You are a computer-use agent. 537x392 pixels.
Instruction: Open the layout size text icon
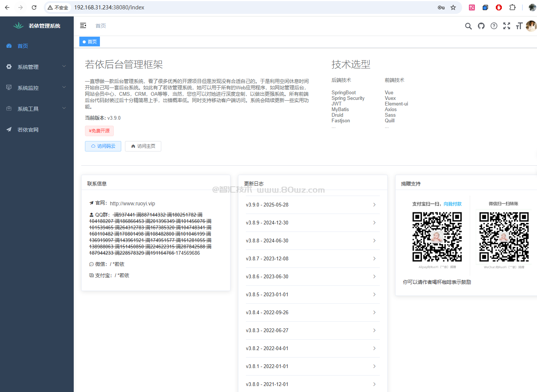[x=519, y=26]
